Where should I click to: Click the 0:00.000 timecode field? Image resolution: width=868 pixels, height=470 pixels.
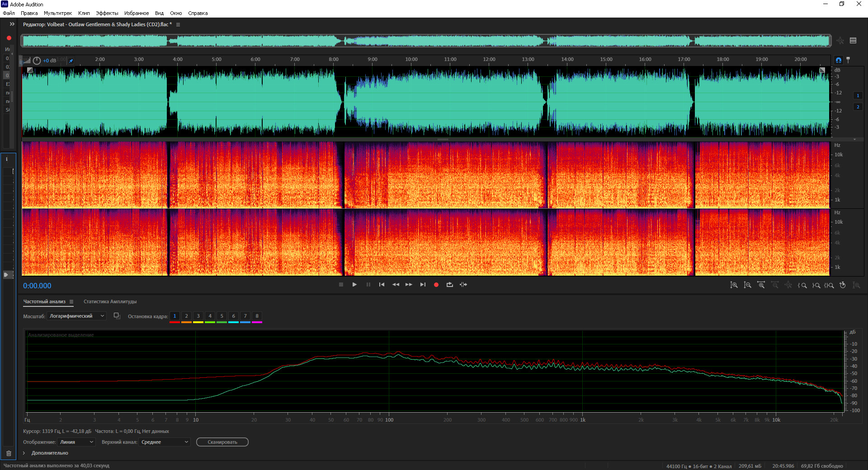[x=37, y=286]
